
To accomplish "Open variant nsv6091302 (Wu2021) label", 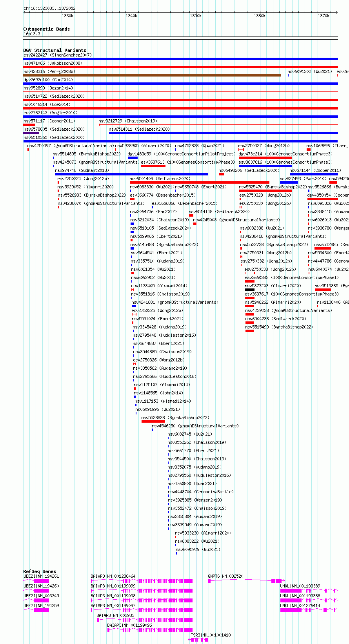I will pos(310,71).
